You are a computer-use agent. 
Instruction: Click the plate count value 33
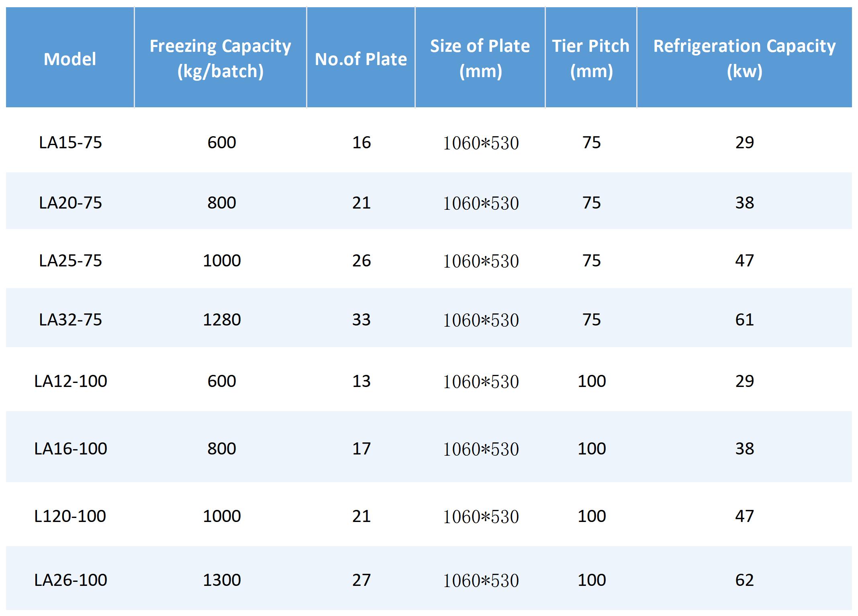click(x=362, y=320)
